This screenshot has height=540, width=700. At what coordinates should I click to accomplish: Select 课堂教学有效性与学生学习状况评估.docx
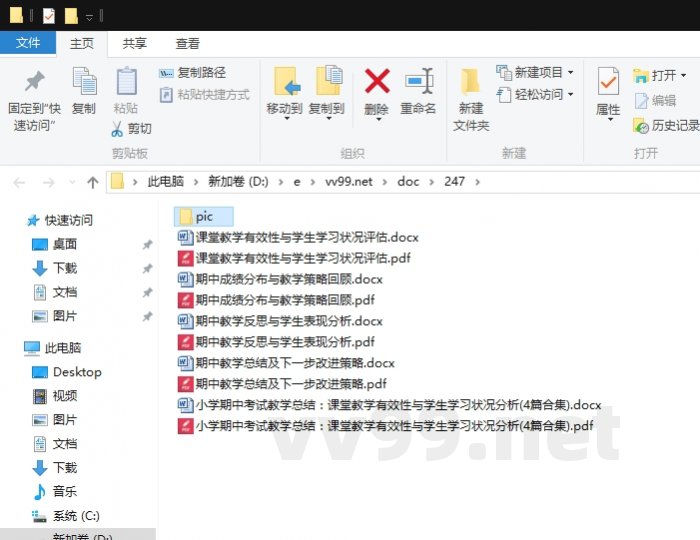(x=298, y=237)
